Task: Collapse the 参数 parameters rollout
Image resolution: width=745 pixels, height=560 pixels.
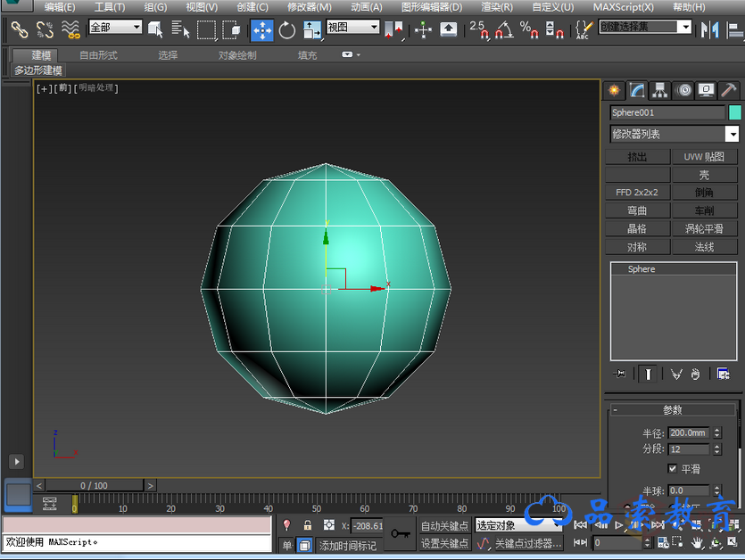Action: 673,410
